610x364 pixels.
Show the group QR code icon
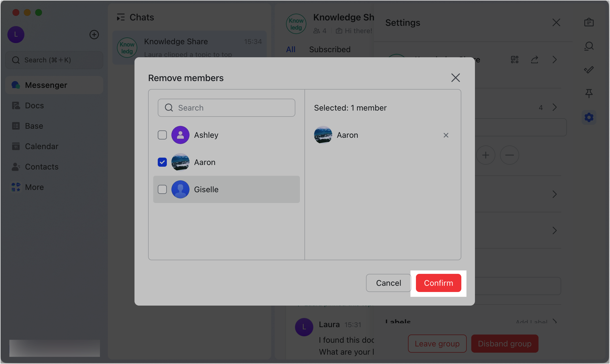(514, 60)
